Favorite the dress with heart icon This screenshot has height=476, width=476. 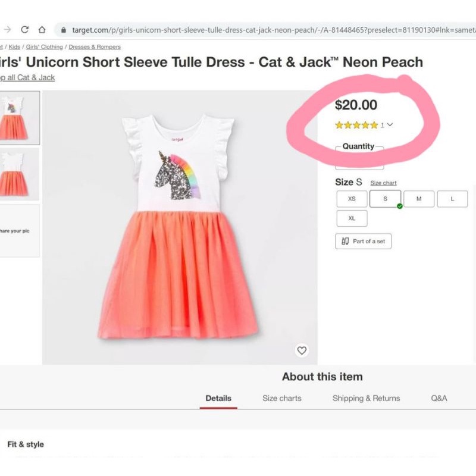(302, 350)
